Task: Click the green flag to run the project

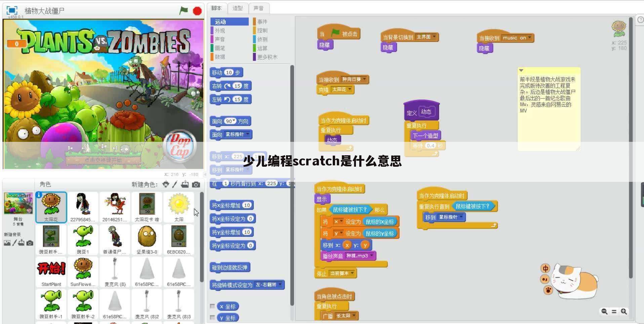Action: pos(184,10)
